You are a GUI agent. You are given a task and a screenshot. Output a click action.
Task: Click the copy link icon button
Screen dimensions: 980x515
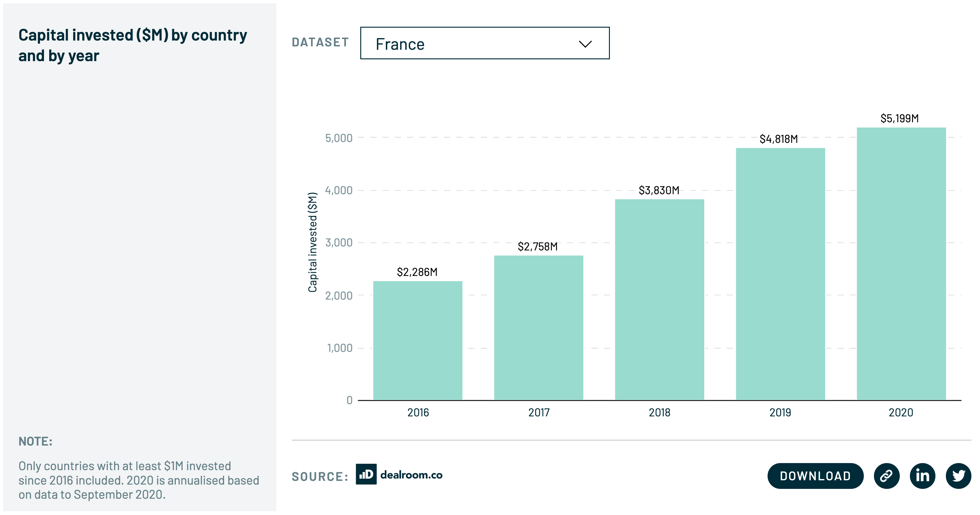coord(887,476)
